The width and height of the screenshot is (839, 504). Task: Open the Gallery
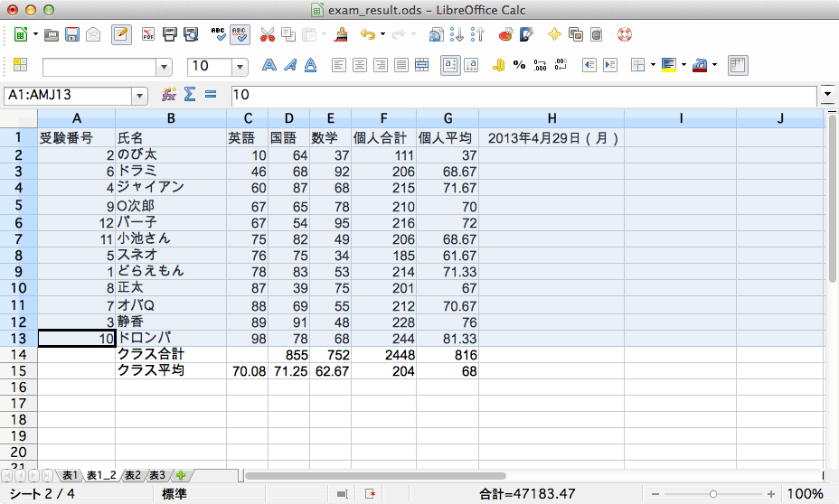pyautogui.click(x=576, y=35)
